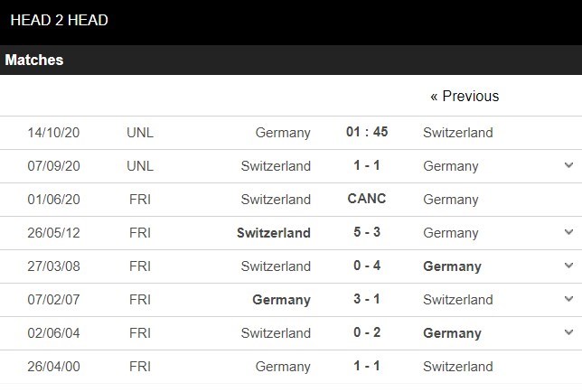Image resolution: width=582 pixels, height=392 pixels.
Task: Click UNL competition label on 07/09/20
Action: pos(140,165)
